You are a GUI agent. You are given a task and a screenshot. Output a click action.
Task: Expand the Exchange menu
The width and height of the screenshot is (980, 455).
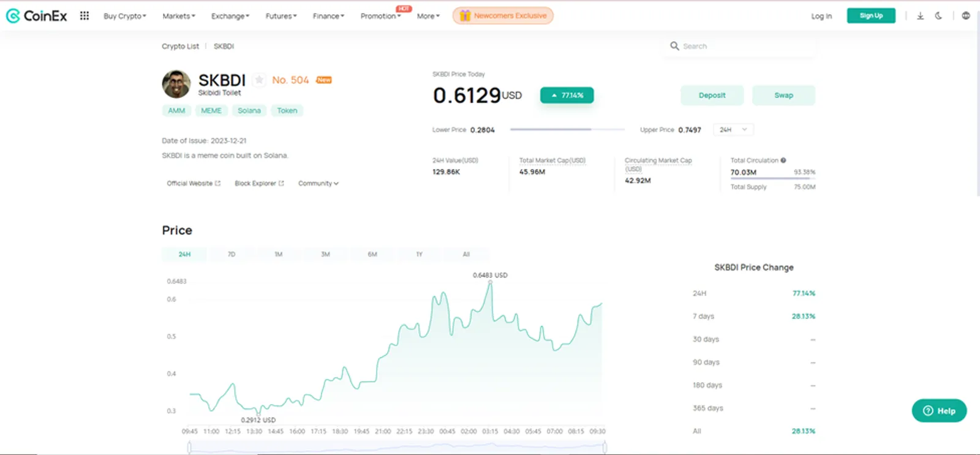pyautogui.click(x=230, y=16)
